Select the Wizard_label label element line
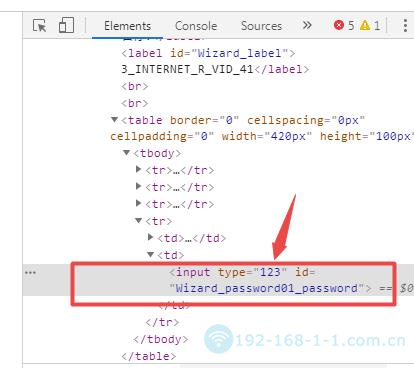Viewport: 414px width, 368px height. coord(209,53)
